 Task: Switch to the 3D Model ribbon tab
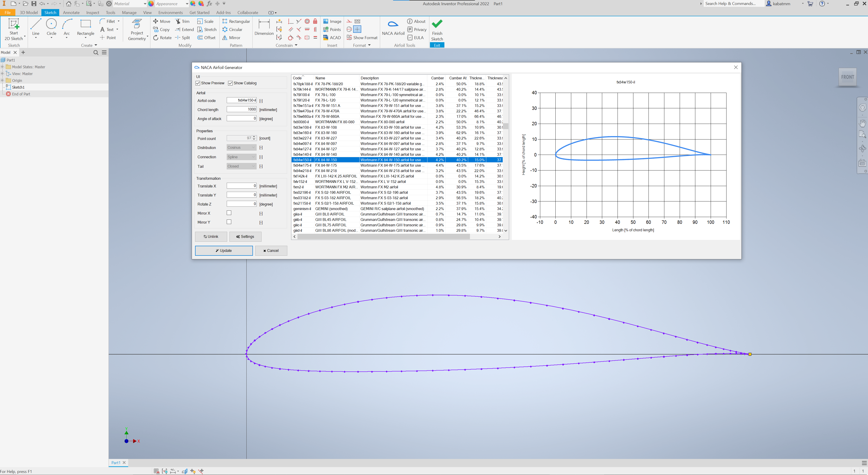click(29, 12)
